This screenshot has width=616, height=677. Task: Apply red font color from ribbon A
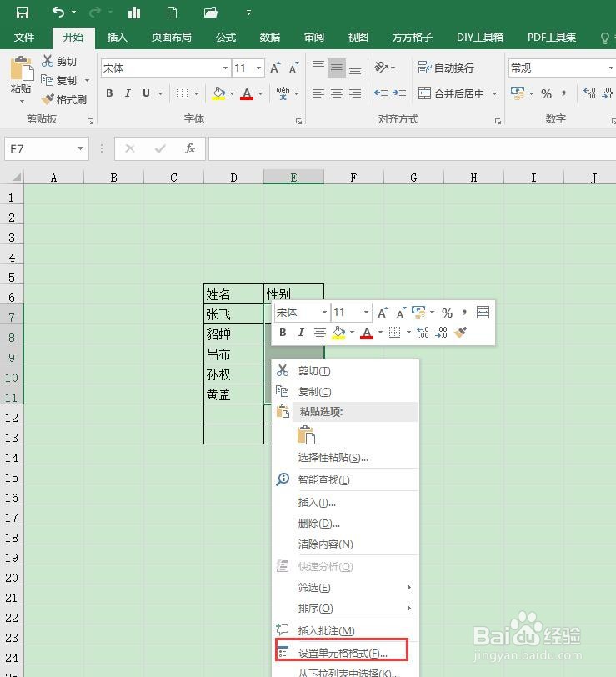[247, 93]
